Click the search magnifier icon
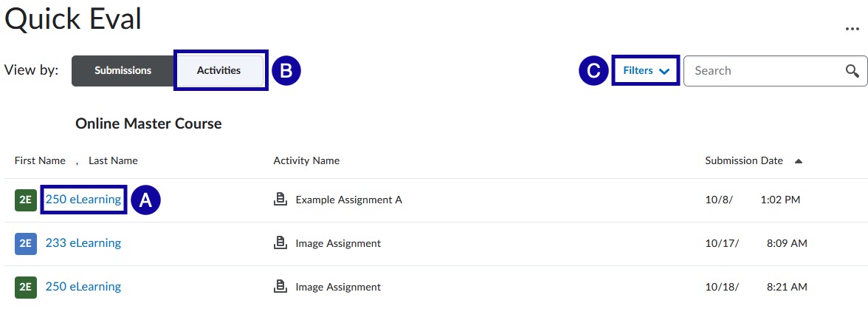 [x=852, y=71]
